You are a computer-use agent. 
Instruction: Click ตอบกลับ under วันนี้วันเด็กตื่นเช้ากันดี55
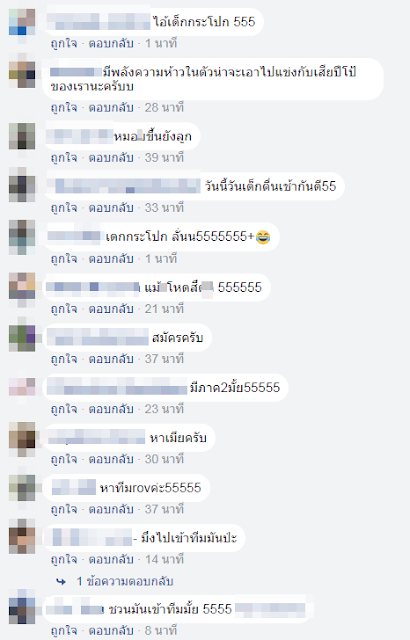click(x=111, y=208)
